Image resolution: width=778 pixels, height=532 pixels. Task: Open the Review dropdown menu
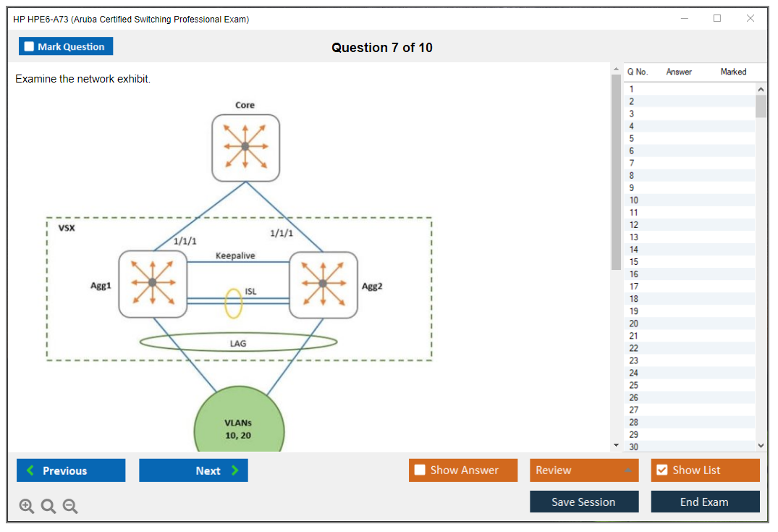(x=584, y=470)
